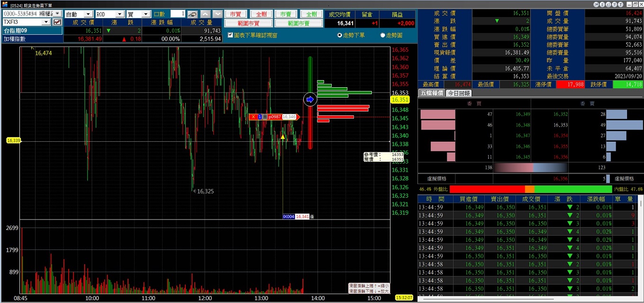The image size is (644, 303).
Task: Click the pink-blue bid/ask total bar
Action: (x=530, y=167)
